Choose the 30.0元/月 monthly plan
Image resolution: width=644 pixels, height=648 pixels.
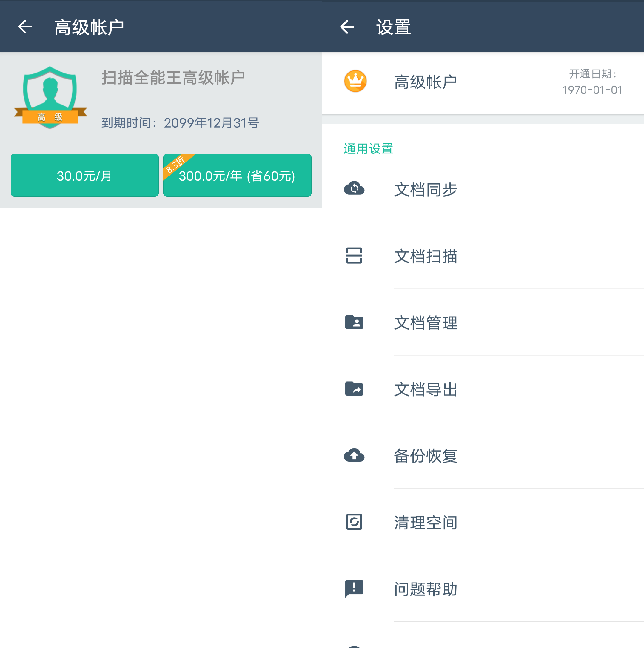tap(84, 175)
